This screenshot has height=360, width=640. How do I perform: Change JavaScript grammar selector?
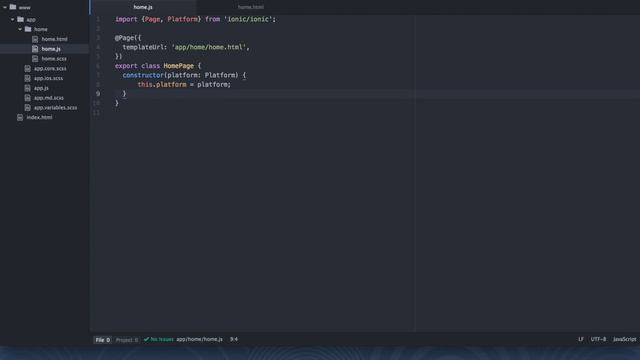coord(624,339)
